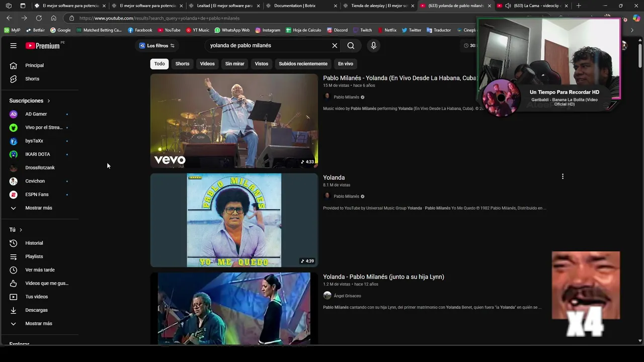Open the Twitch bookmark
This screenshot has width=644, height=362.
pyautogui.click(x=362, y=30)
